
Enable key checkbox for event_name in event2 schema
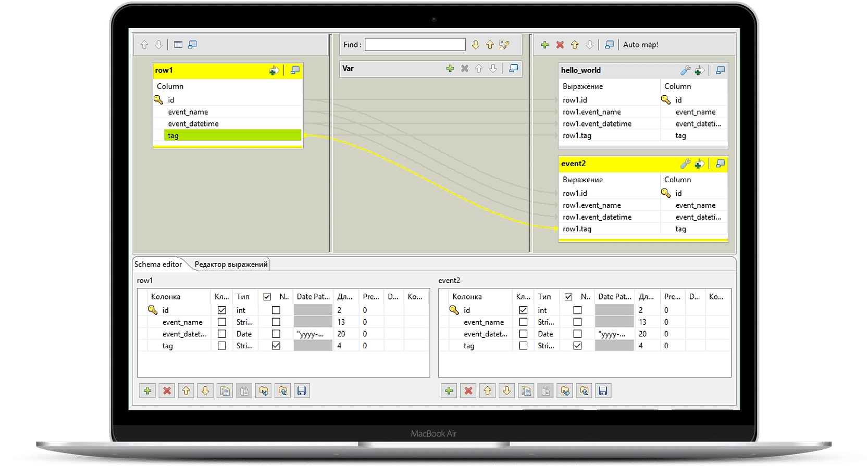click(x=523, y=322)
